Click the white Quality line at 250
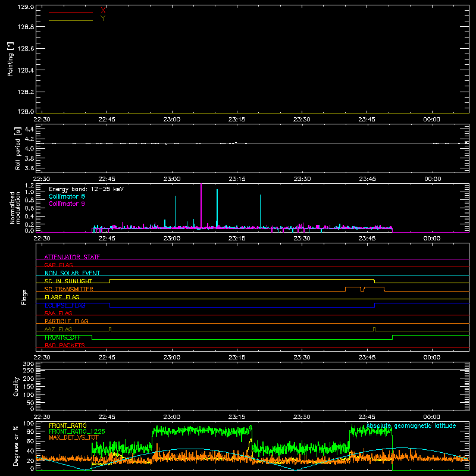 tap(252, 369)
